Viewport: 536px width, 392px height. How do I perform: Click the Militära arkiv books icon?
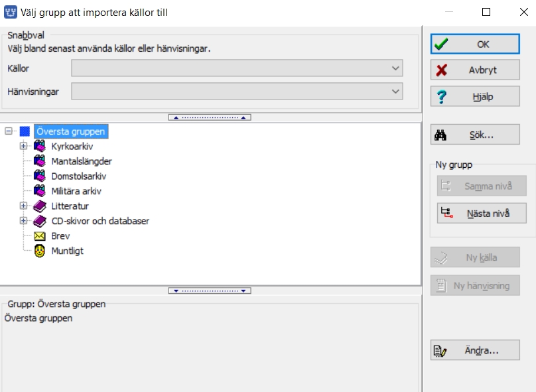pos(40,191)
